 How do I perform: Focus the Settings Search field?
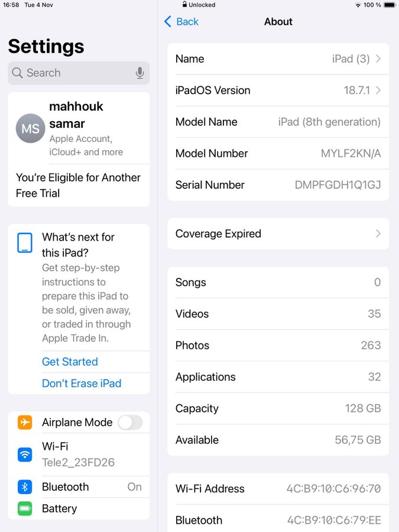coord(79,73)
